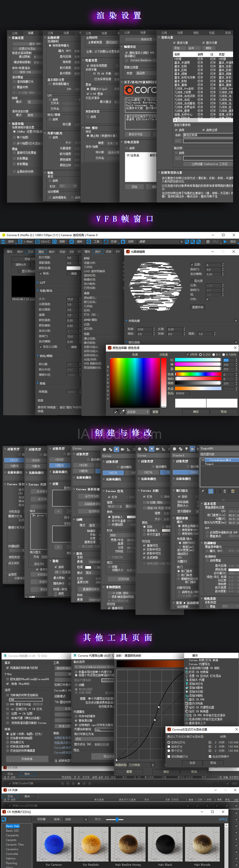Click the 显示 CR VFB icon in operations menu
Screen dimensions: 239x868
(x=187, y=699)
